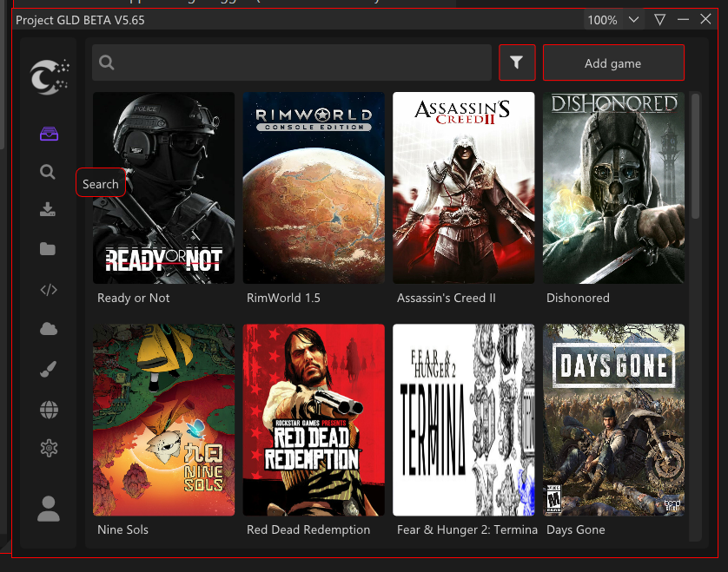
Task: Click the "RimWorld 1.5" title text
Action: (283, 298)
